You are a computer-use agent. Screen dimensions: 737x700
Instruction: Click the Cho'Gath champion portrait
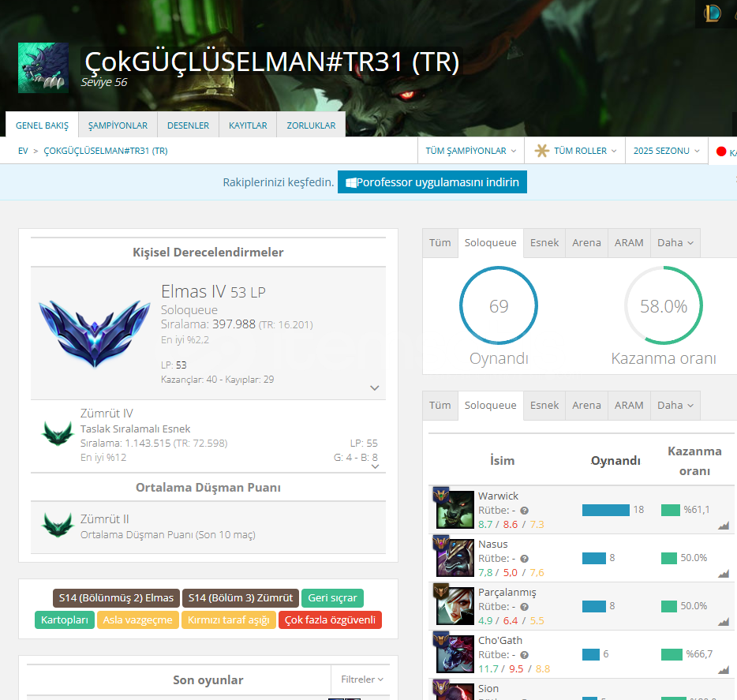(x=455, y=654)
